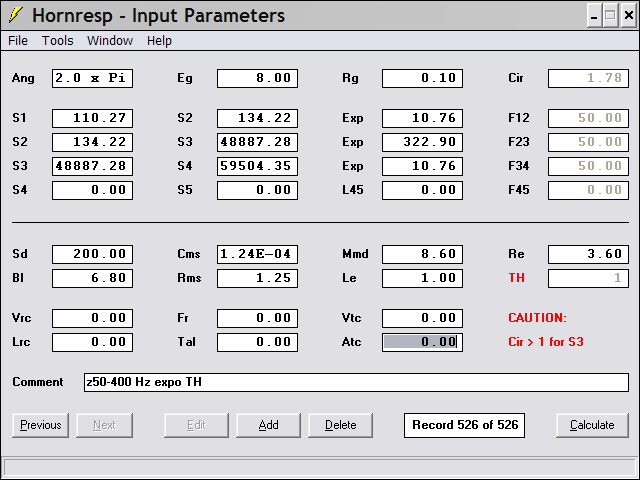Select the L45 input field
This screenshot has width=640, height=480.
[x=422, y=190]
